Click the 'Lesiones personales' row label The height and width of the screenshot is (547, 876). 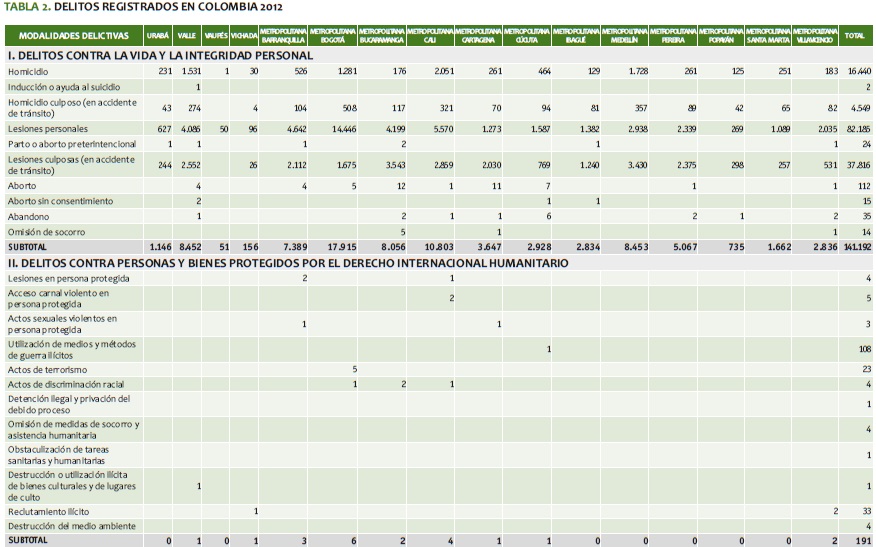(47, 129)
